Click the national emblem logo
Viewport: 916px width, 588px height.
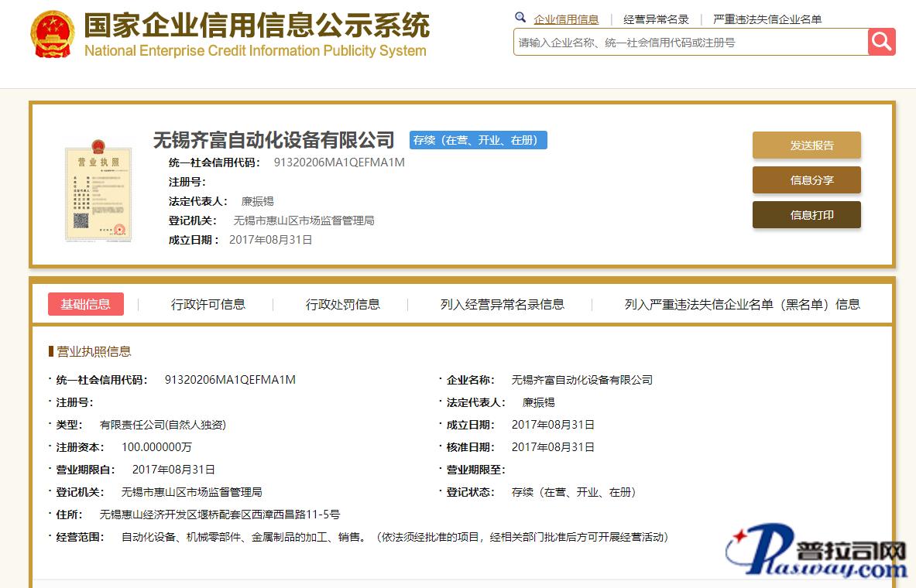53,35
